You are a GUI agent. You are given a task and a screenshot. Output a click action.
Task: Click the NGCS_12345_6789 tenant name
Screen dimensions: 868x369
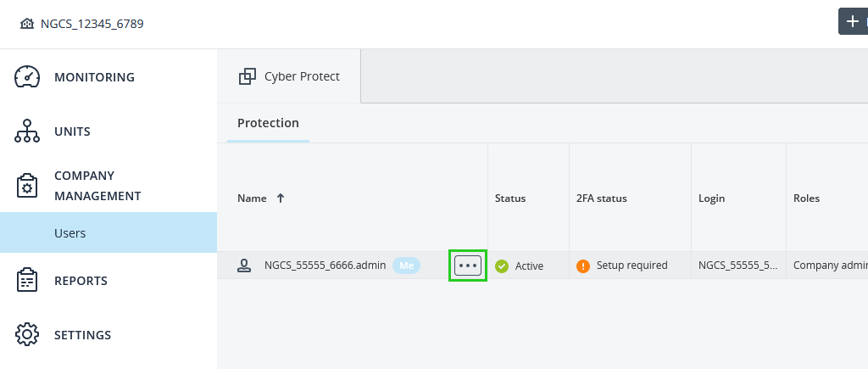pyautogui.click(x=92, y=24)
